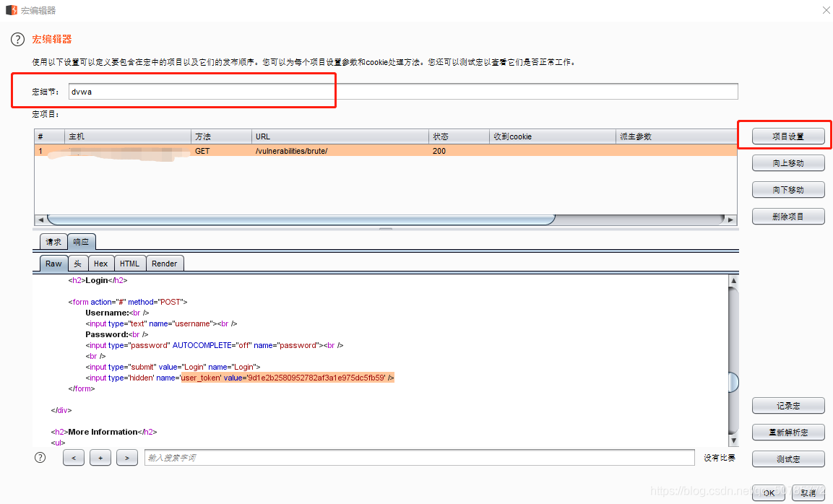Click the next match arrow in search controls
This screenshot has width=833, height=504.
click(127, 457)
